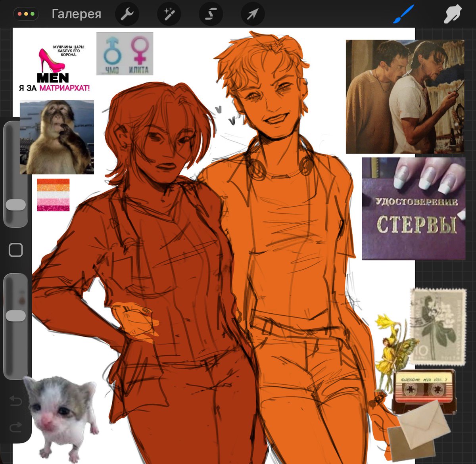Viewport: 476px width, 464px height.
Task: Click the thinking monkey reference image
Action: pos(57,137)
